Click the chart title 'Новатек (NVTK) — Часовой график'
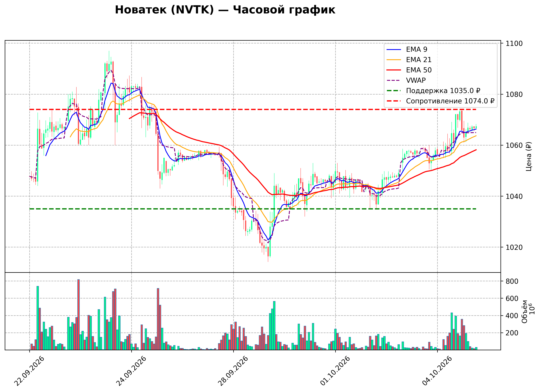541x392 pixels. coord(225,10)
